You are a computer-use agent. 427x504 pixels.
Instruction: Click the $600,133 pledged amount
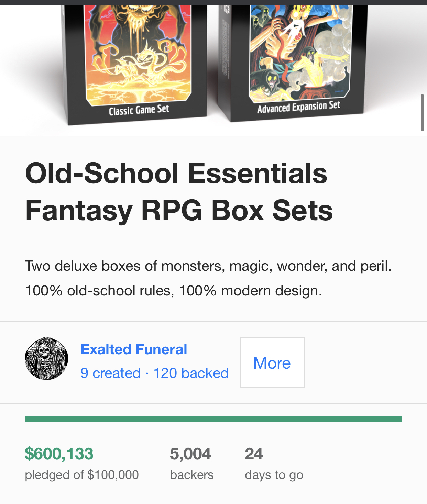coord(59,454)
